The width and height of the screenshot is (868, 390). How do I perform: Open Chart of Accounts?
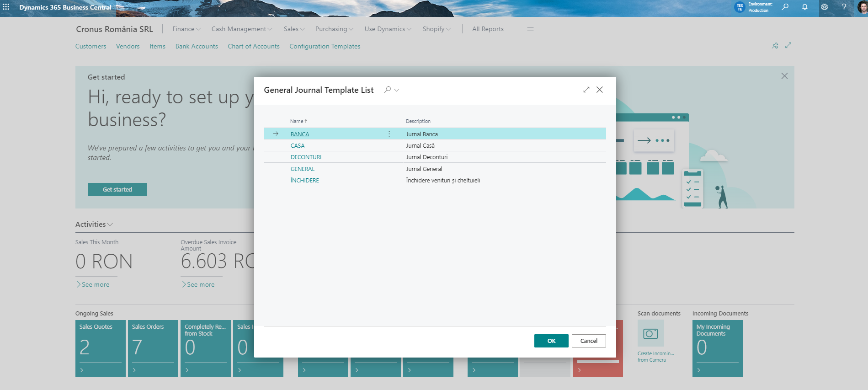click(254, 46)
